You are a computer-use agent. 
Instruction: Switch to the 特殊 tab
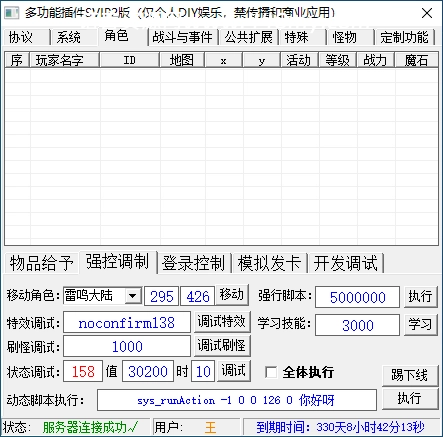(302, 37)
